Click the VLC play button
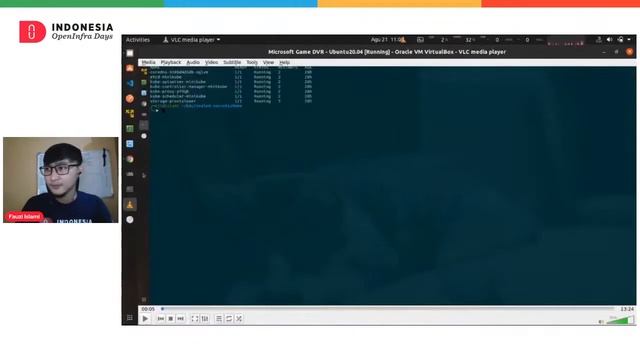 click(x=145, y=319)
